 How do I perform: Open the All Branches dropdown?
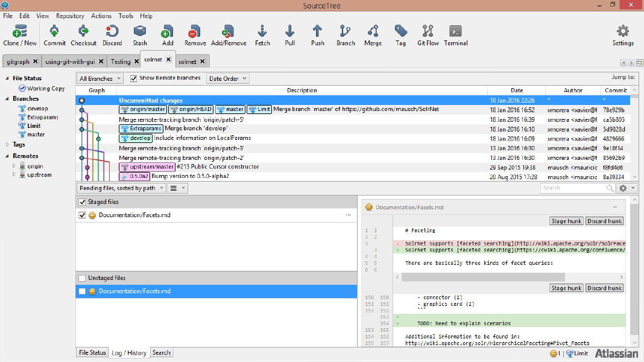[x=100, y=78]
